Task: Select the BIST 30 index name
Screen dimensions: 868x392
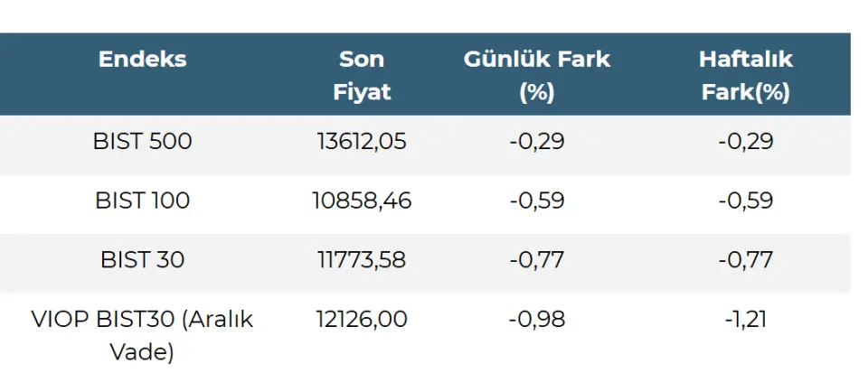Action: pos(142,260)
